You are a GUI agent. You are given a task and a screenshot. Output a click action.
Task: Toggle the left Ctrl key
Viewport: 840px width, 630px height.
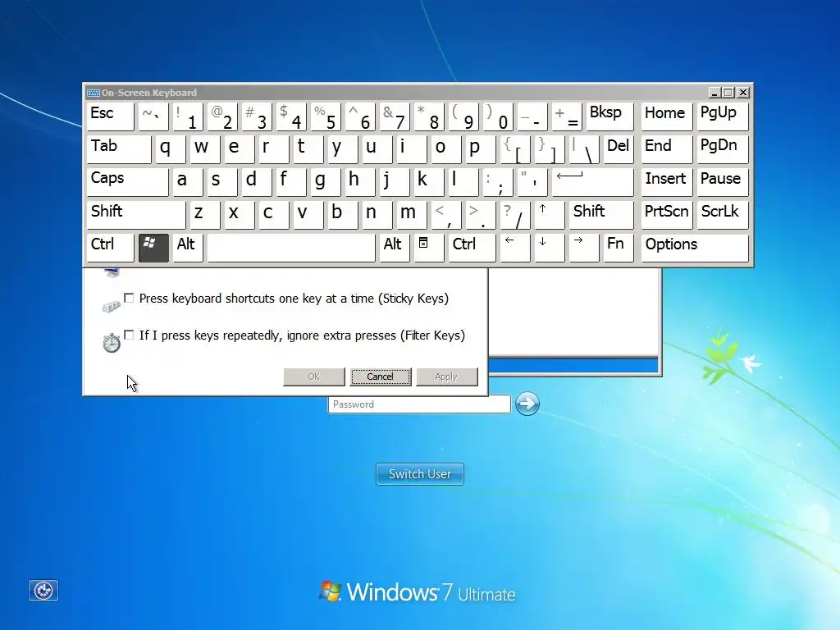tap(111, 248)
